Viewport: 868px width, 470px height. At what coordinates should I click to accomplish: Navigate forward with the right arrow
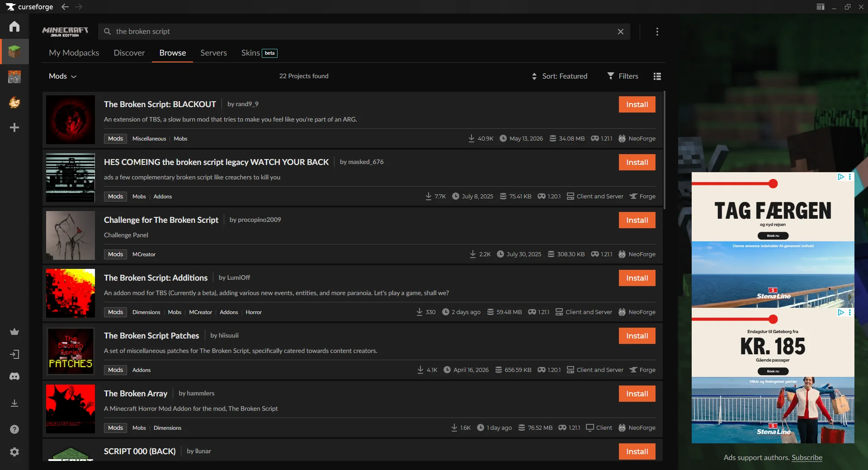click(79, 7)
